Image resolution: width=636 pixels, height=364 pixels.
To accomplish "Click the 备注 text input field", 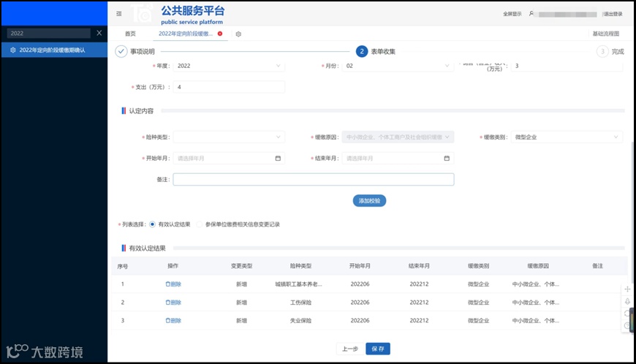I will (x=314, y=180).
